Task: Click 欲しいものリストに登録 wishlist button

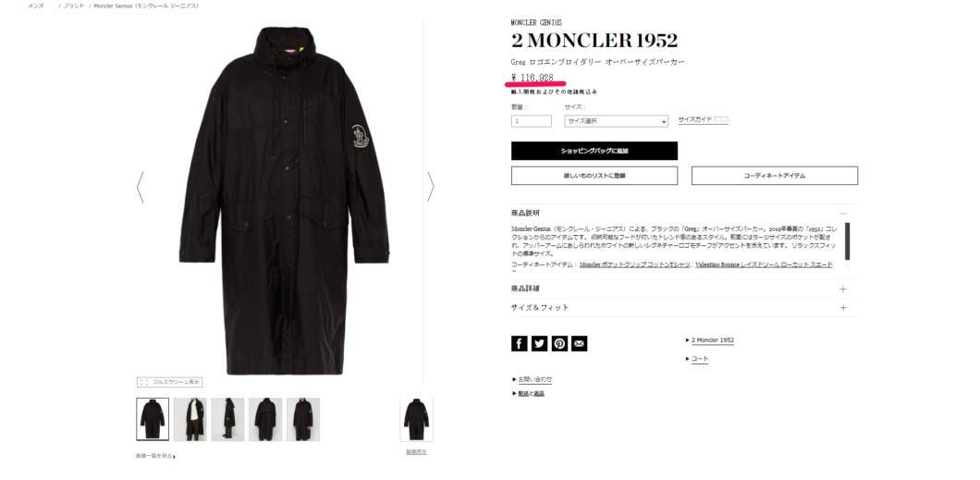Action: [x=594, y=176]
